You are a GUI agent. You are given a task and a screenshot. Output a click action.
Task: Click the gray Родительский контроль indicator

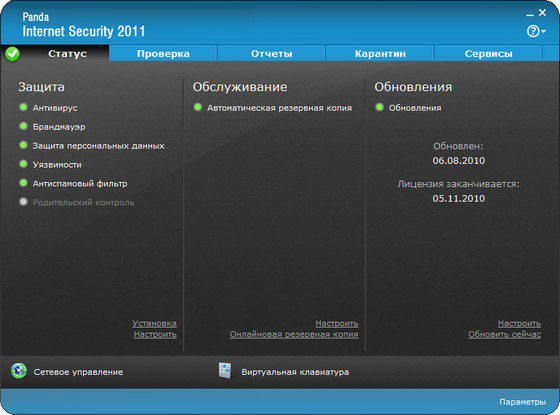[24, 202]
